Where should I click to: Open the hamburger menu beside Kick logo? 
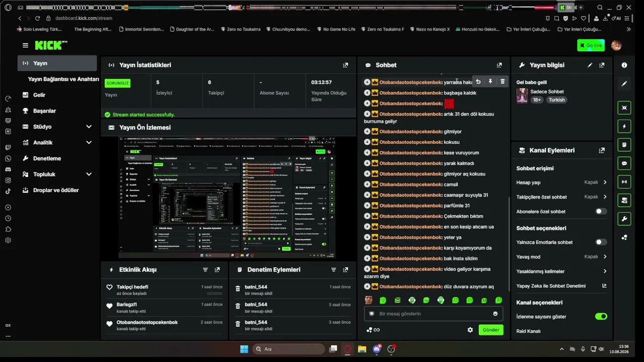[x=25, y=45]
